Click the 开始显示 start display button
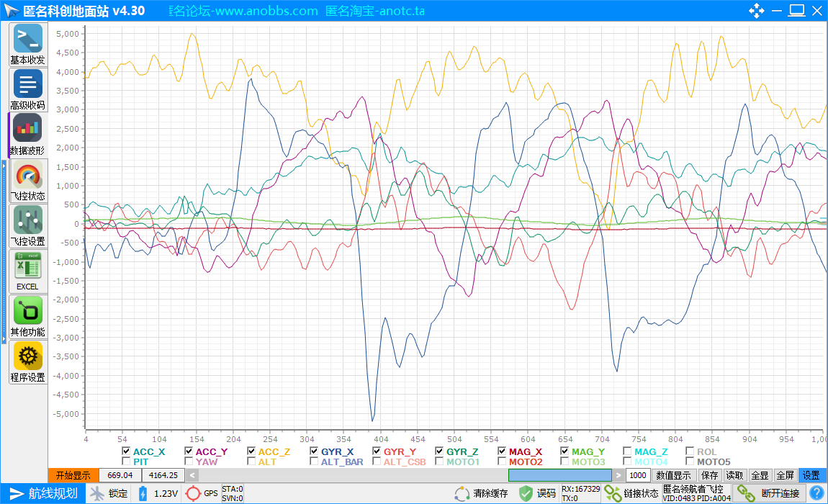This screenshot has width=828, height=504. (73, 475)
